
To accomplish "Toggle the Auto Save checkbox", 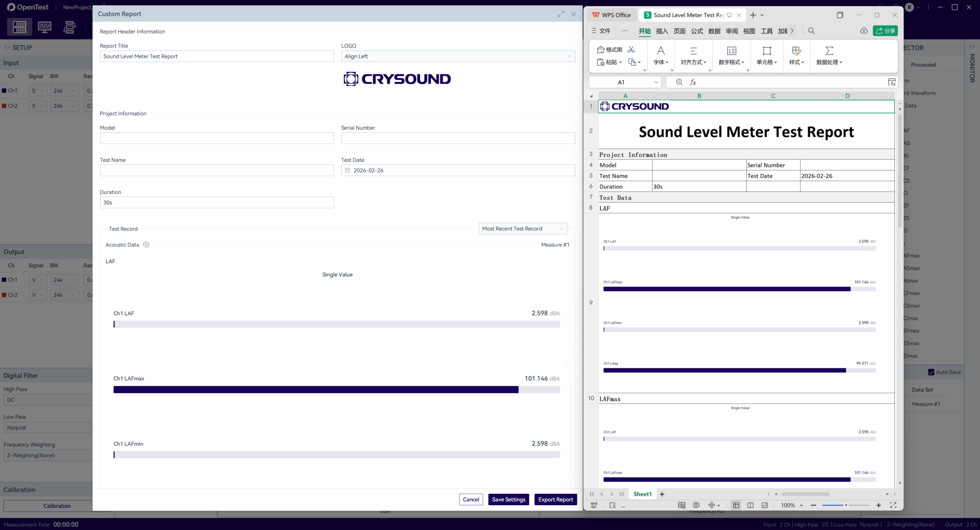I will click(931, 372).
